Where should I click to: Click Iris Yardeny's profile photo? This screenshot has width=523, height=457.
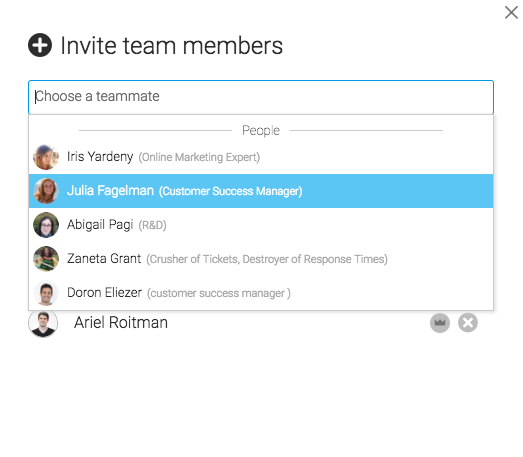[46, 157]
